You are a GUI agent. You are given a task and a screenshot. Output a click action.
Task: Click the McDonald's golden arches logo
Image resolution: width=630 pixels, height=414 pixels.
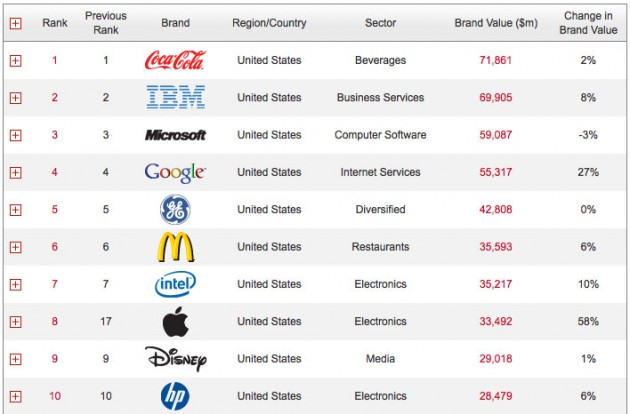(175, 247)
